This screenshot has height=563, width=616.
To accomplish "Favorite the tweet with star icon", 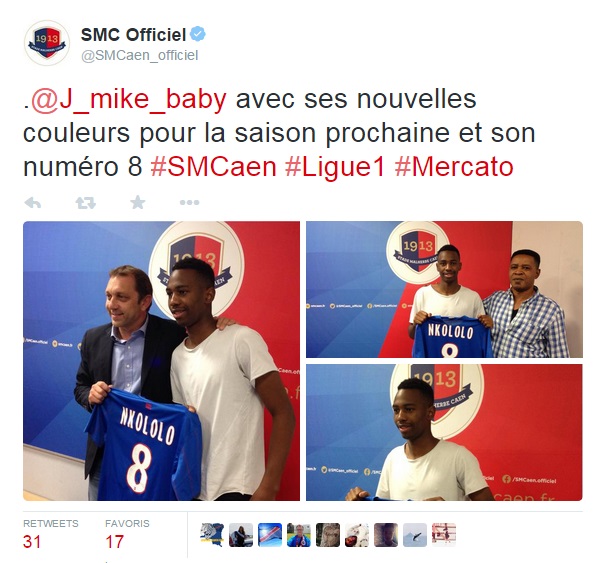I will click(138, 203).
